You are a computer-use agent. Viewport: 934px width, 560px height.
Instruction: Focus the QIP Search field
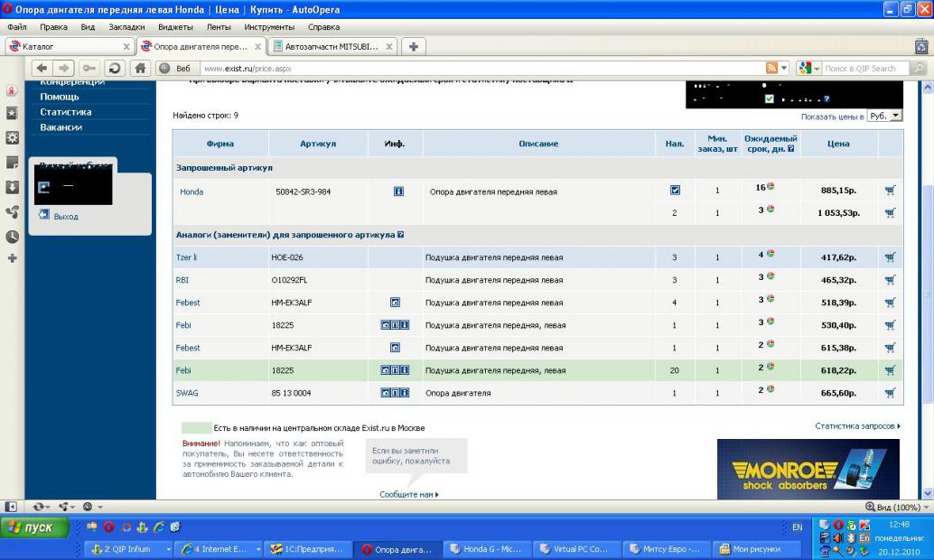pos(865,69)
